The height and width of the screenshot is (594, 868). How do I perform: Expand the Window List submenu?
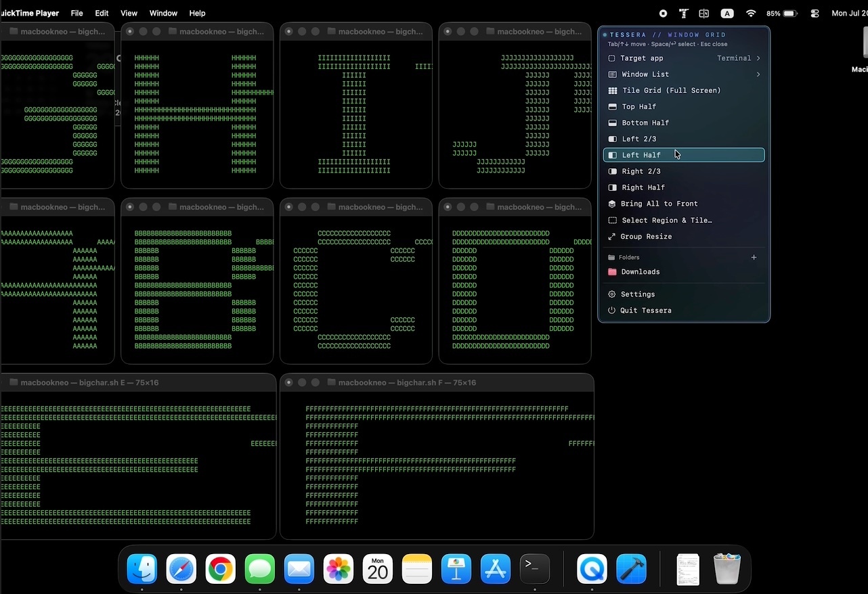coord(684,74)
